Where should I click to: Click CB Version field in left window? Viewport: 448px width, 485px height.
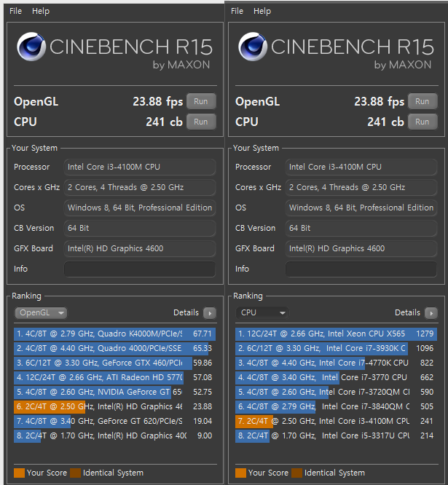[140, 228]
